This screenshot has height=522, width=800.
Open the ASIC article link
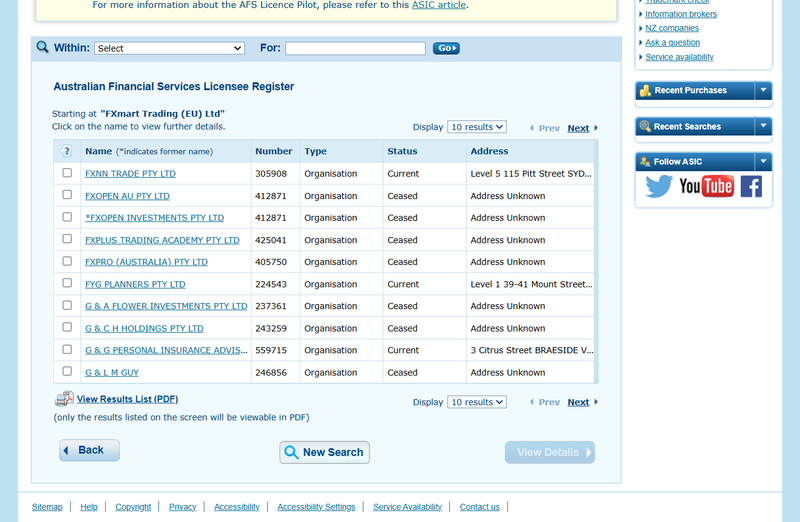click(x=439, y=5)
